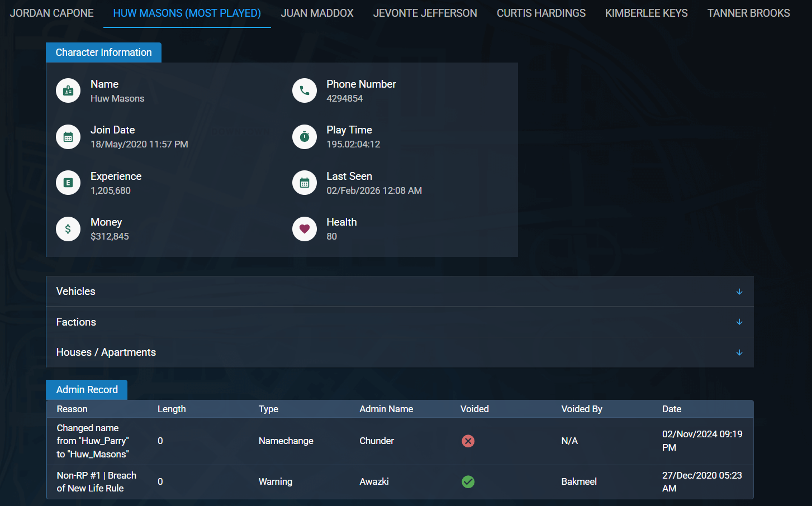Click date 27/Dec/2020 05:23 AM
Screen dimensions: 812x506
(702, 481)
